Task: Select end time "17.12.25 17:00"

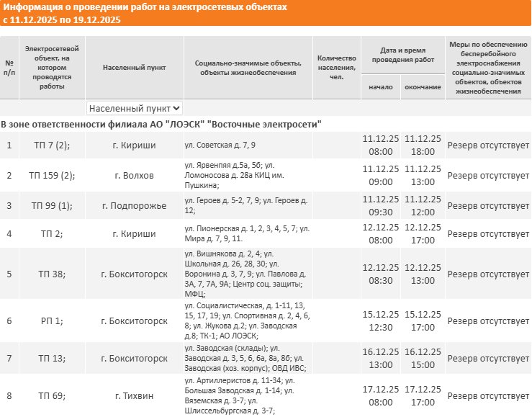Action: click(x=423, y=395)
